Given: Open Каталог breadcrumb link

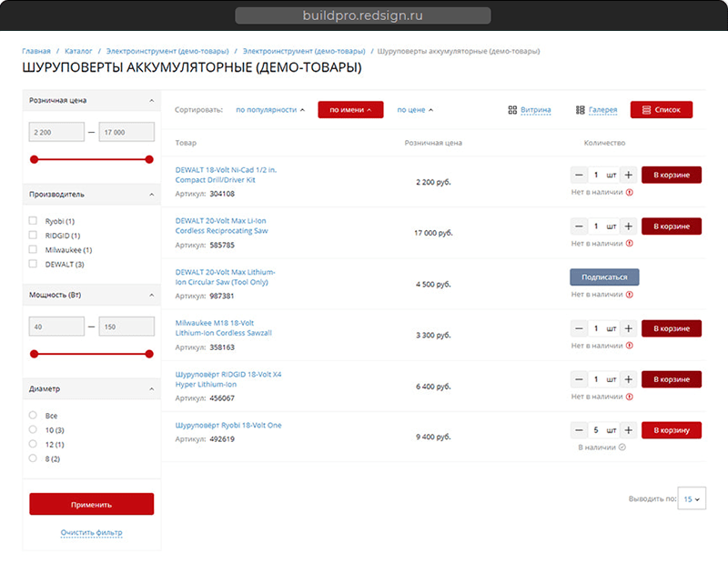Looking at the screenshot, I should (78, 51).
